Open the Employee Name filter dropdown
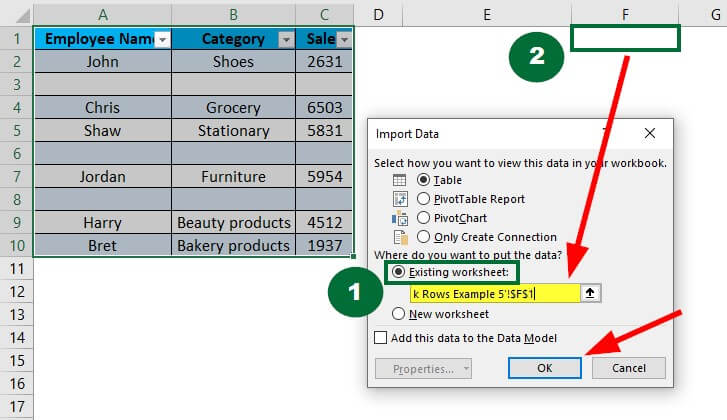Image resolution: width=727 pixels, height=420 pixels. (x=161, y=39)
